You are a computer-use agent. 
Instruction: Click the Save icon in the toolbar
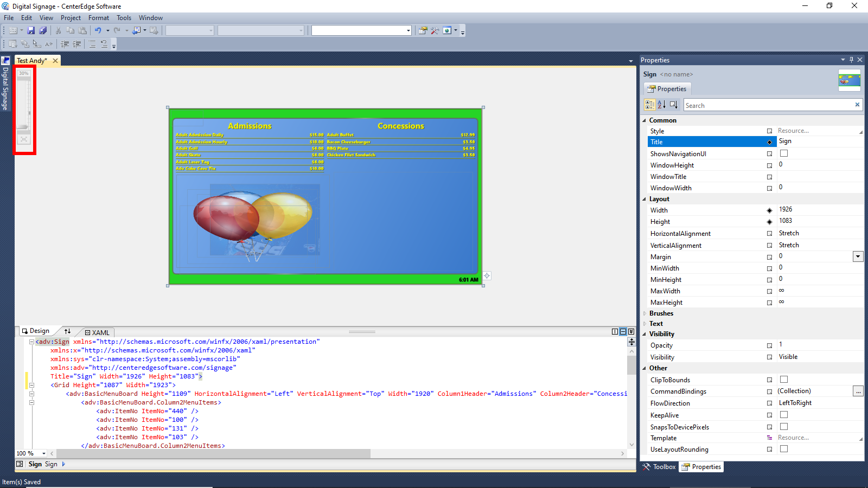31,30
